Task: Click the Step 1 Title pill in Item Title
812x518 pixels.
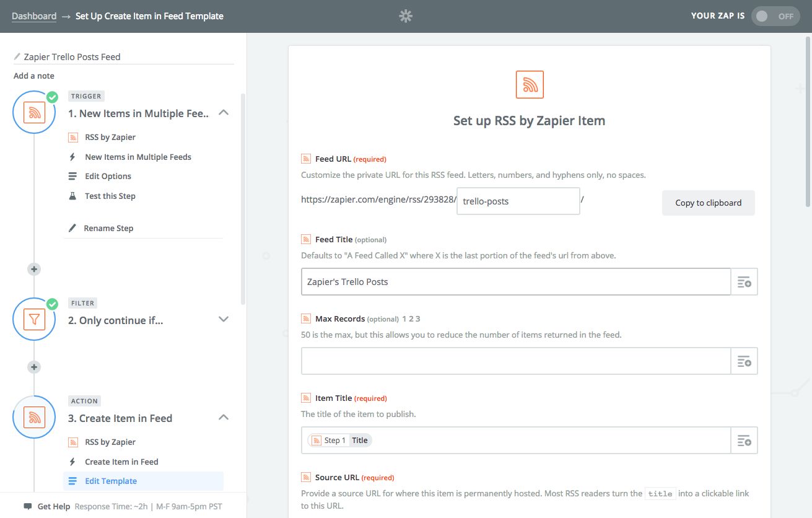Action: pyautogui.click(x=340, y=441)
